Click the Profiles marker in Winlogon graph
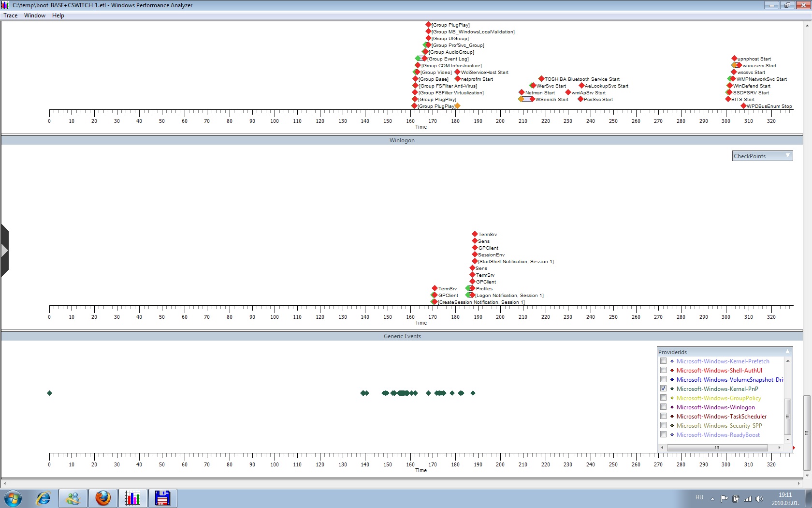Viewport: 812px width, 508px height. [472, 288]
